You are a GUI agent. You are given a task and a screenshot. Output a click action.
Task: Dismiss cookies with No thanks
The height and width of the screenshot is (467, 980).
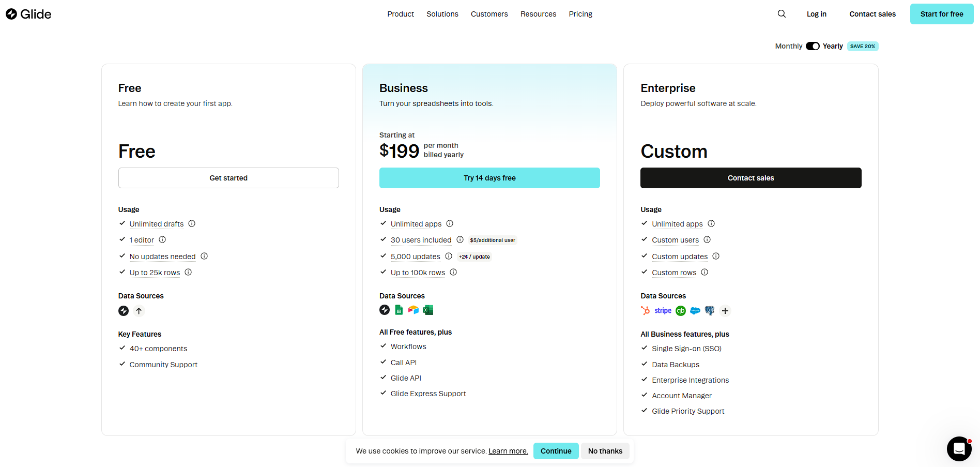pyautogui.click(x=605, y=451)
